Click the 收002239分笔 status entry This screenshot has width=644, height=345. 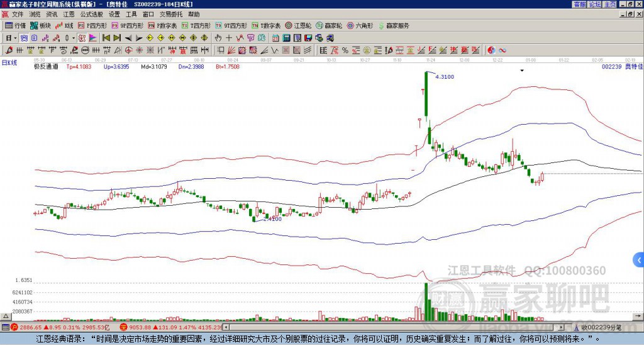(601, 327)
